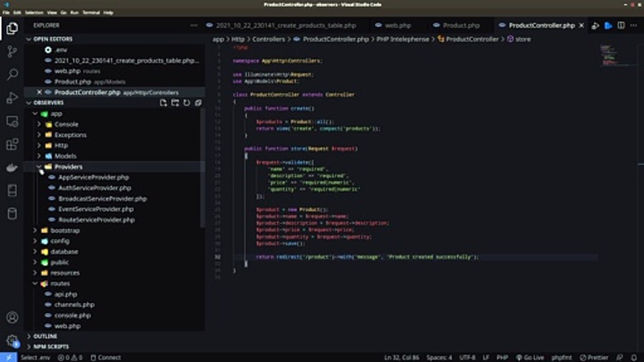The height and width of the screenshot is (362, 644).
Task: Expand the Http folder
Action: coord(39,145)
